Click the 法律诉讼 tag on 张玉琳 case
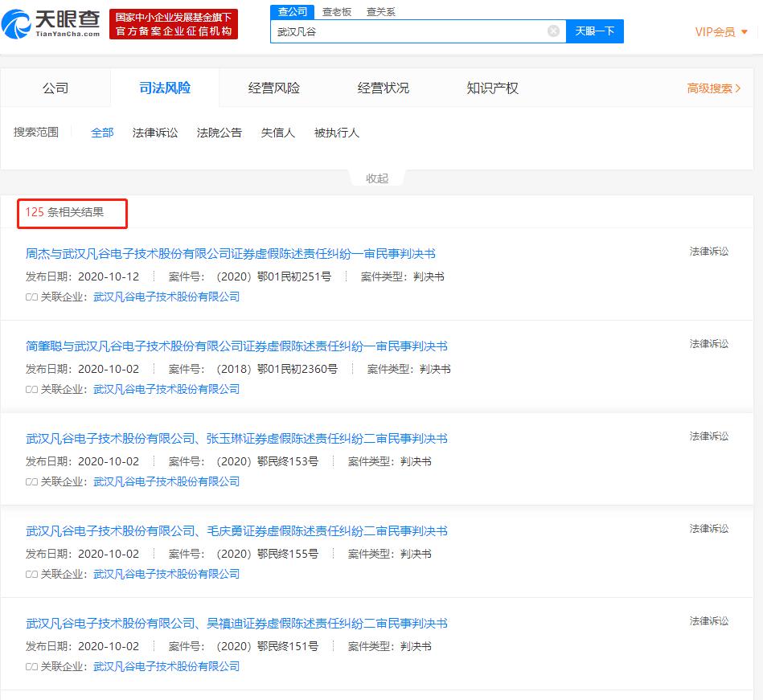 pos(709,436)
